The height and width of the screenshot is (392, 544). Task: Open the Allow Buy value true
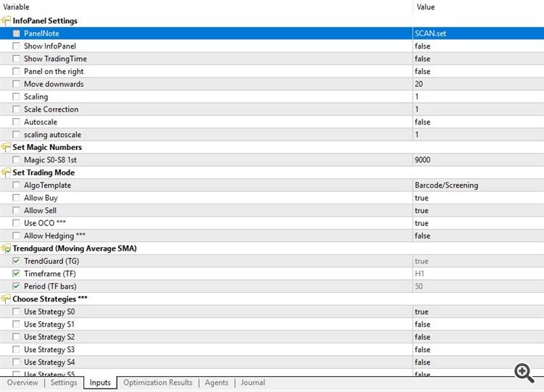[x=421, y=198]
